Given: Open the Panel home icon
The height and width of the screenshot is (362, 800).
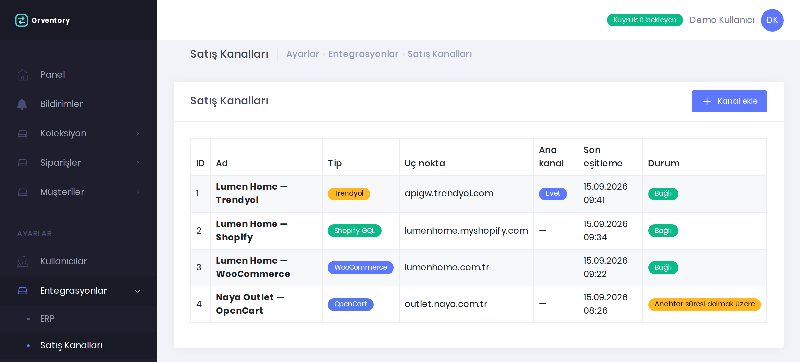Looking at the screenshot, I should [22, 75].
